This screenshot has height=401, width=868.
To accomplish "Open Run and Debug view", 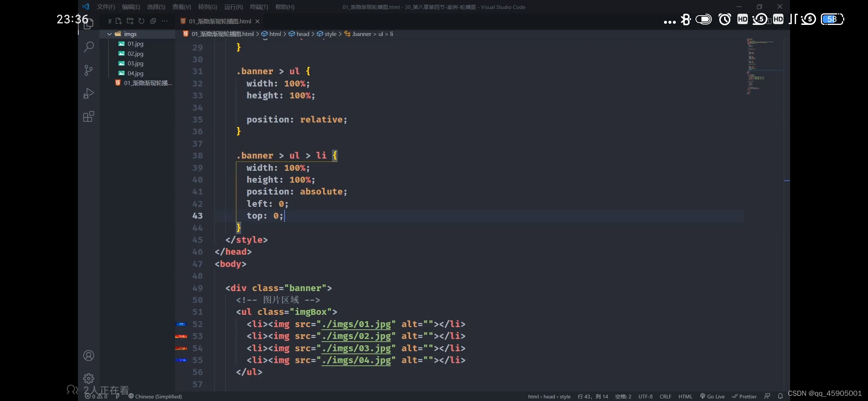I will (89, 93).
